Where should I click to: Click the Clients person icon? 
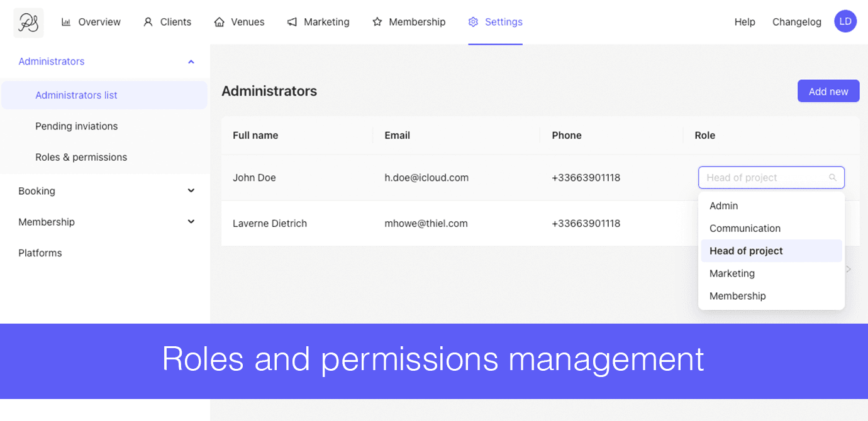(x=148, y=22)
